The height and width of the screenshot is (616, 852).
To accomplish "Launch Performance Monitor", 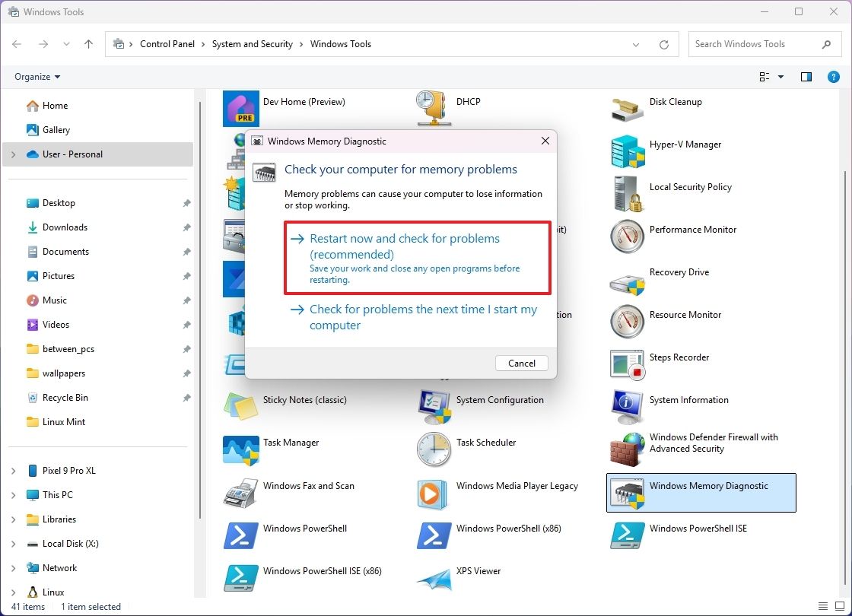I will point(693,229).
